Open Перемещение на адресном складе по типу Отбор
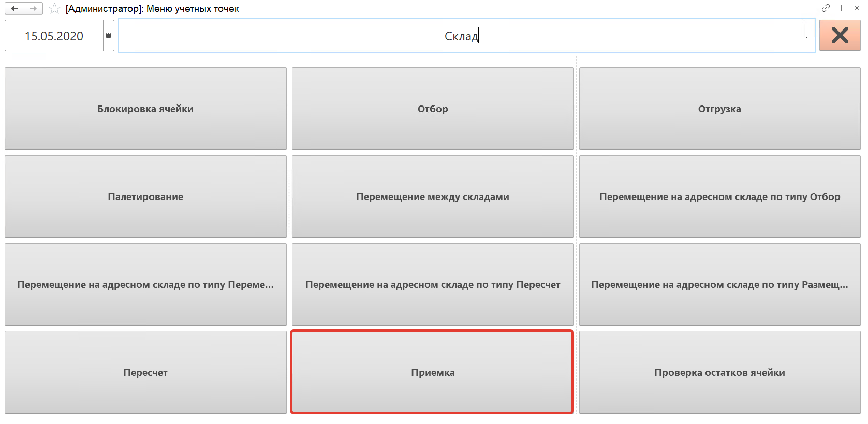The height and width of the screenshot is (424, 868). click(x=719, y=196)
